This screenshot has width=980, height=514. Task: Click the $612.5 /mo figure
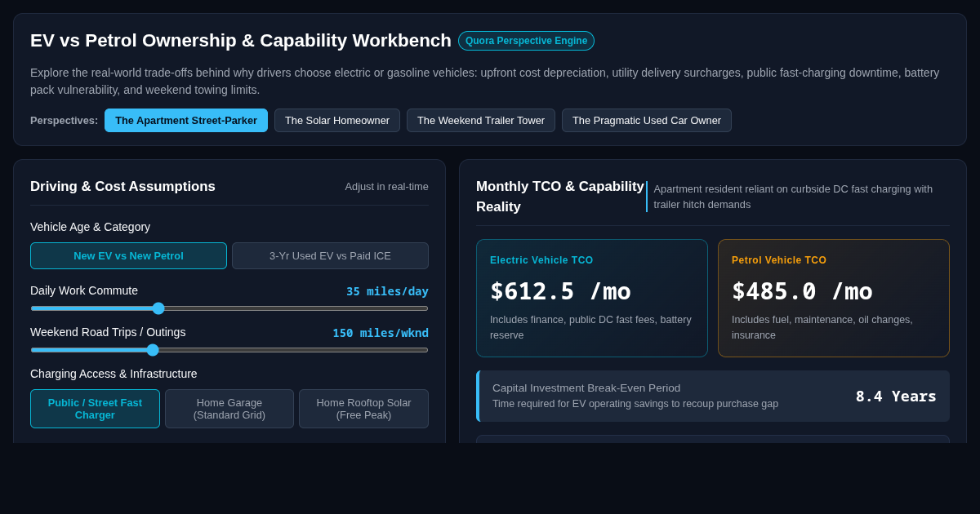tap(560, 291)
